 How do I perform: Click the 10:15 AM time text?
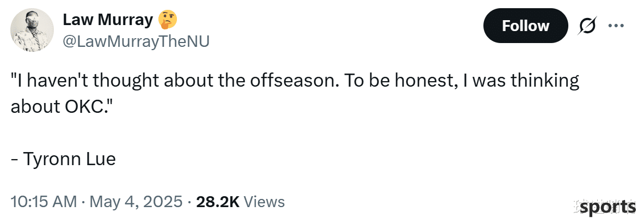[44, 202]
